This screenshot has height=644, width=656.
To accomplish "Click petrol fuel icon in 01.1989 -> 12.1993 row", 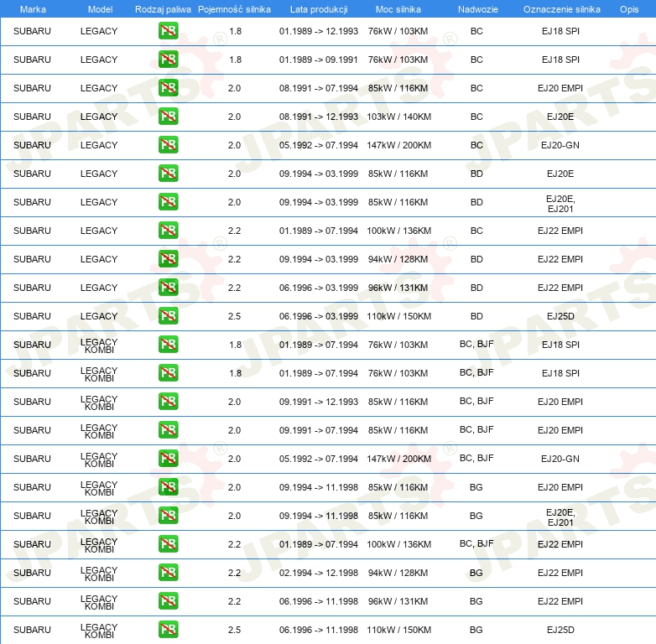I will [x=168, y=31].
